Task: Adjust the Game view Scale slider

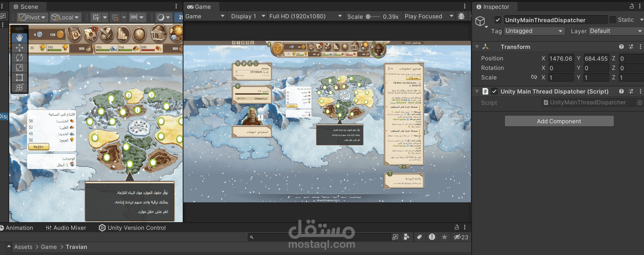Action: [x=373, y=17]
